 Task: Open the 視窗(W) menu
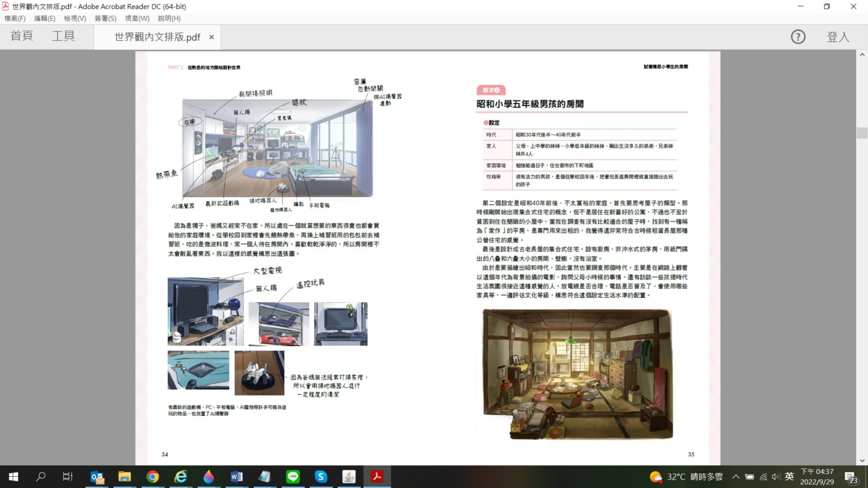tap(137, 18)
